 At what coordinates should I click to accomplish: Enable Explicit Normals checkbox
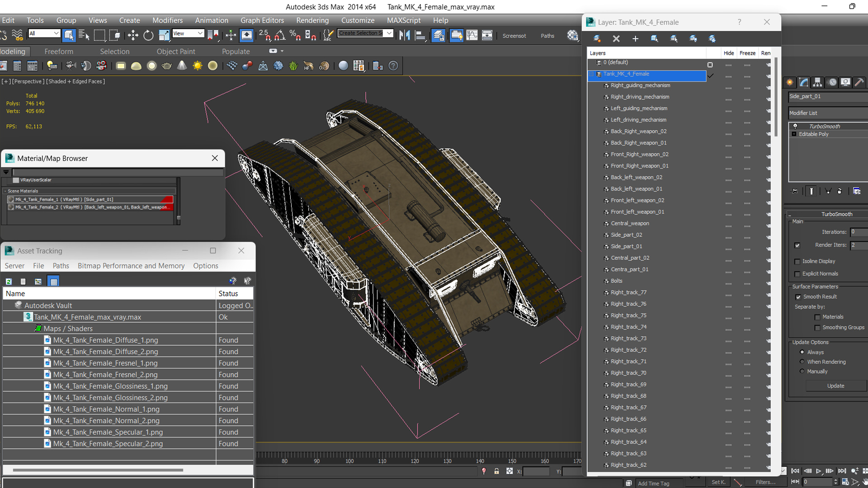pos(797,273)
